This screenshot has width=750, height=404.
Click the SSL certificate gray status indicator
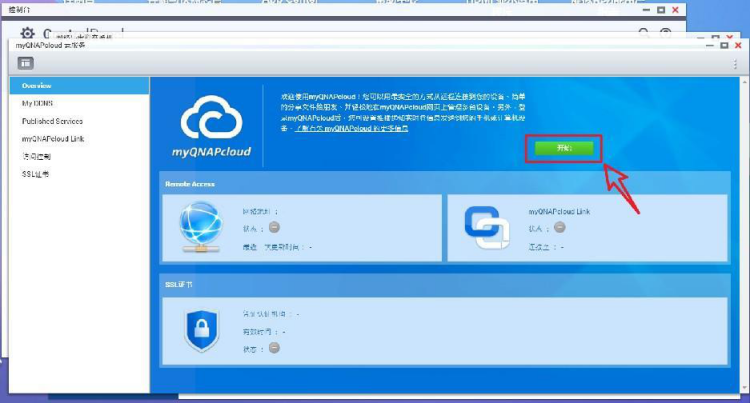274,348
